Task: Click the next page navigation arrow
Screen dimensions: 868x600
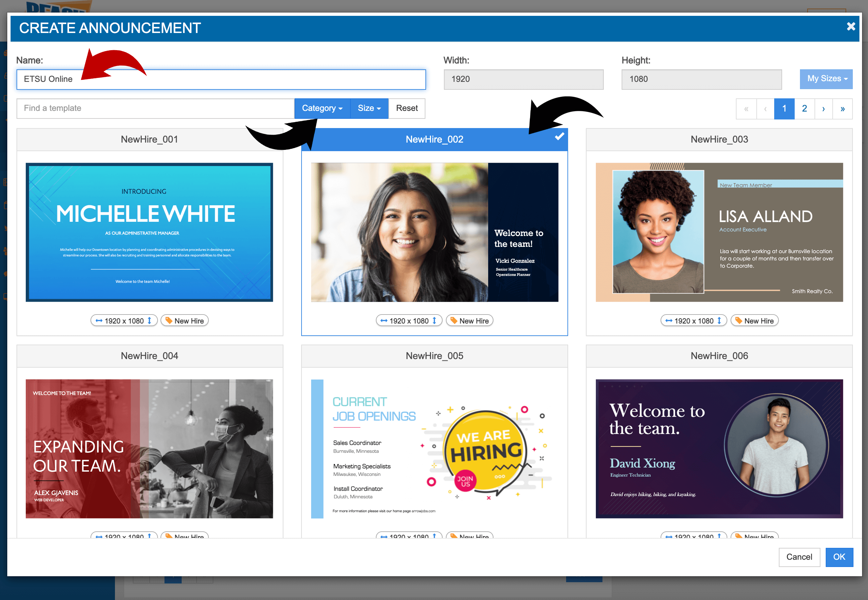Action: click(824, 109)
